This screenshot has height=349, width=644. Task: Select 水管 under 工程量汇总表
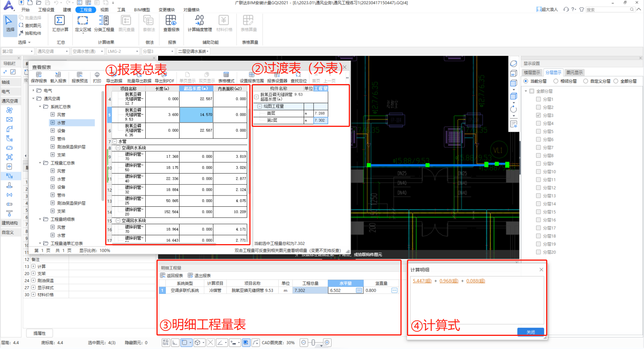coord(61,179)
